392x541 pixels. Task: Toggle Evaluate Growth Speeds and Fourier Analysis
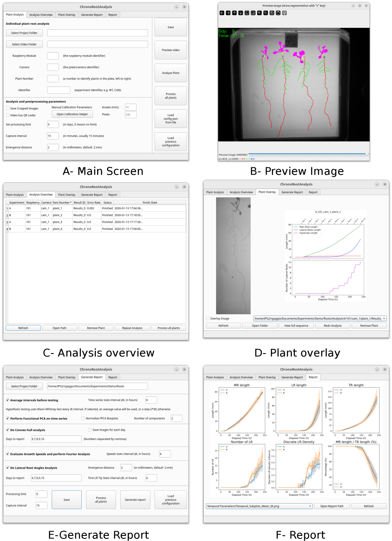click(x=8, y=454)
